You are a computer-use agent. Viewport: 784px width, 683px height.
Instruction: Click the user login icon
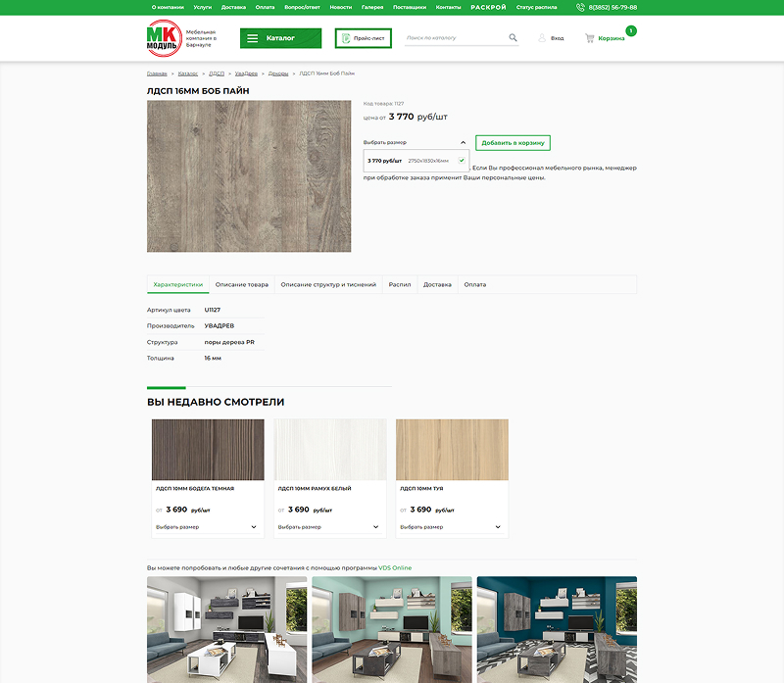542,38
